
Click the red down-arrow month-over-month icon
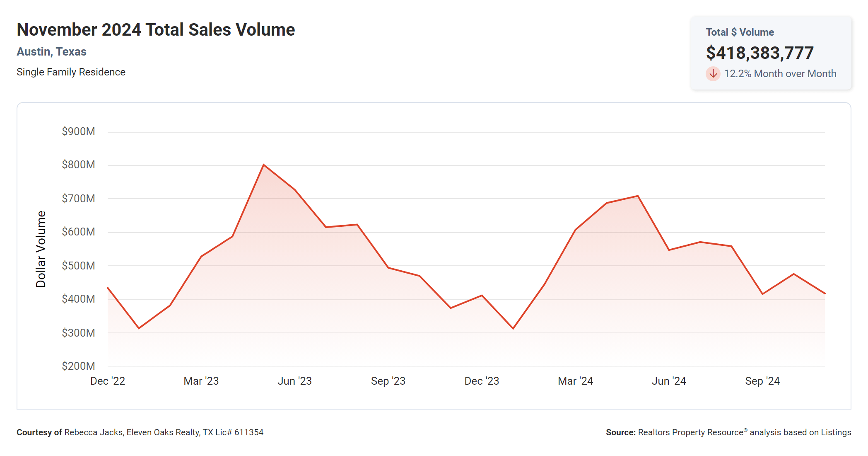(x=713, y=74)
